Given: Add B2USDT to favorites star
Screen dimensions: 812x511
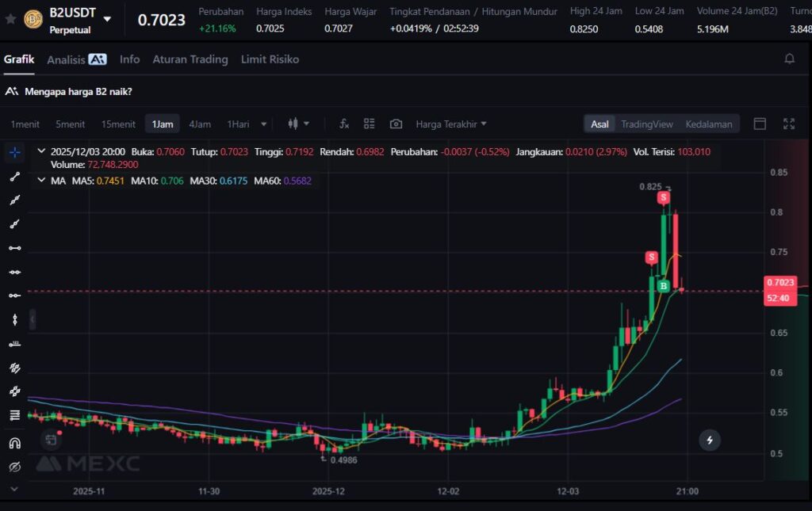Looking at the screenshot, I should (10, 19).
